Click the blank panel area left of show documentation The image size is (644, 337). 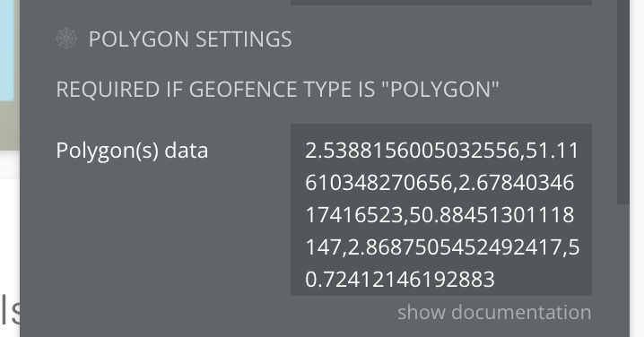point(205,313)
